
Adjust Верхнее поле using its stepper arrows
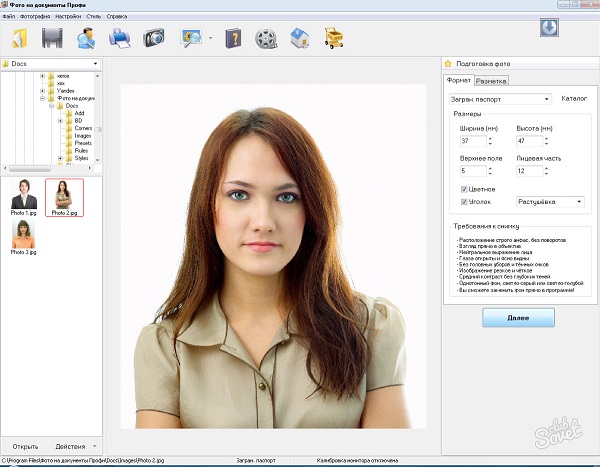(x=490, y=171)
